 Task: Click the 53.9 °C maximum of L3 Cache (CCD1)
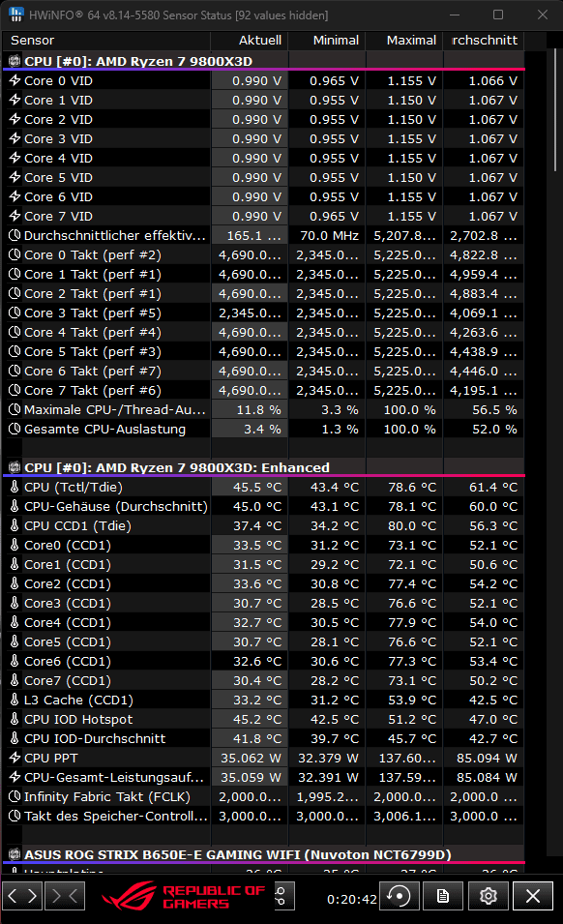point(412,700)
